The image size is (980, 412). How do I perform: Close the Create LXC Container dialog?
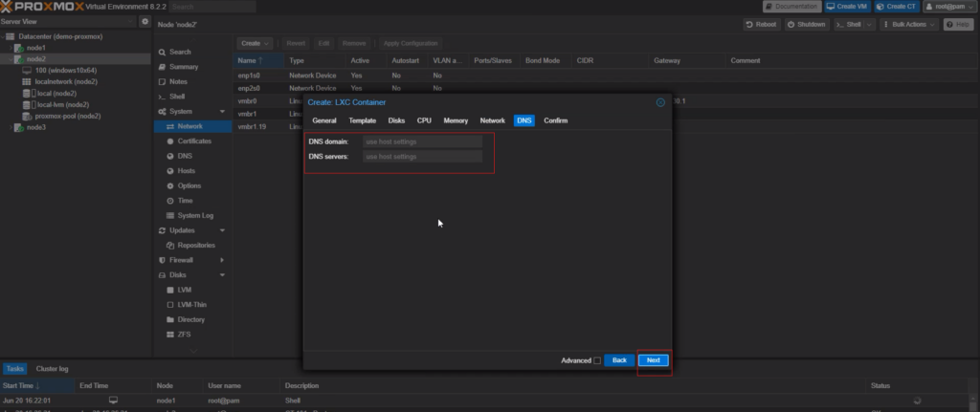point(660,102)
